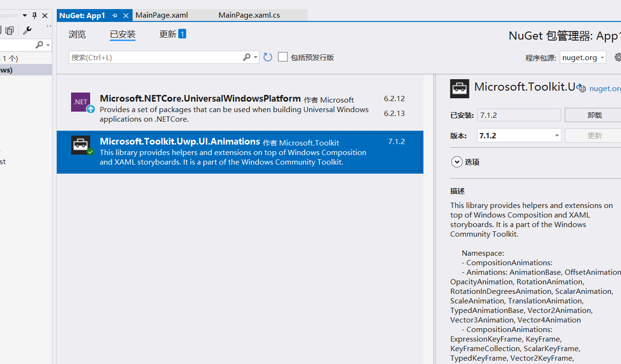Open the 浏览 (Browse) tab

[x=77, y=34]
